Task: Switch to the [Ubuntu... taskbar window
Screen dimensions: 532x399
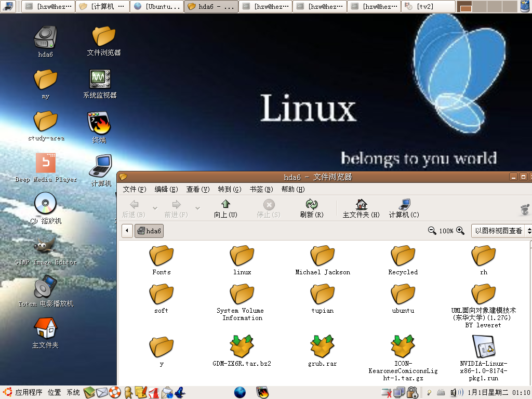Action: pyautogui.click(x=157, y=6)
